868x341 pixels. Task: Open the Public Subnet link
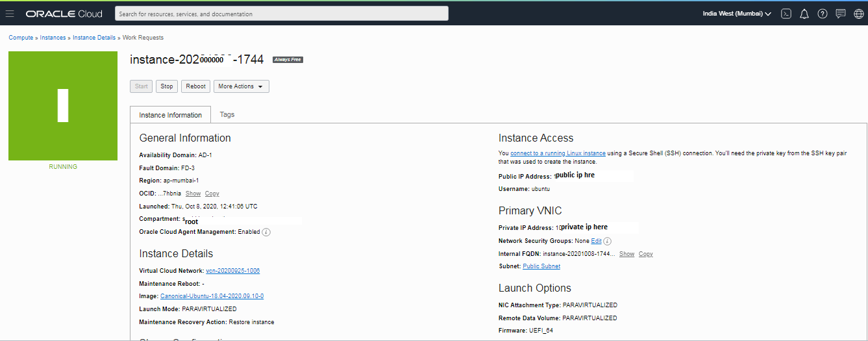(541, 266)
